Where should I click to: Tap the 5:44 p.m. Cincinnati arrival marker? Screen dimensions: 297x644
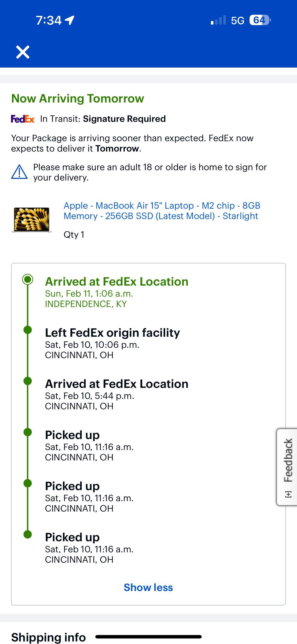28,381
